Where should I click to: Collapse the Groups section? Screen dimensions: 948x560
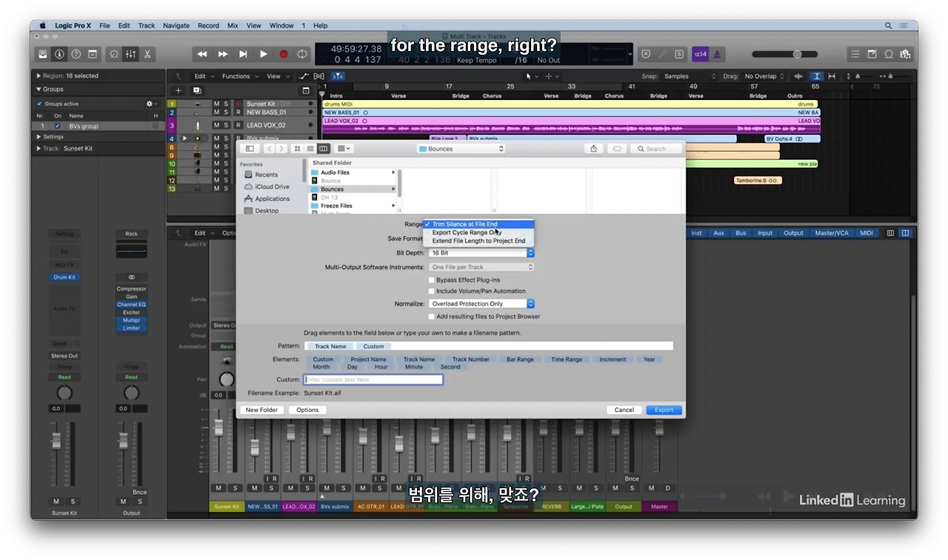click(x=39, y=89)
